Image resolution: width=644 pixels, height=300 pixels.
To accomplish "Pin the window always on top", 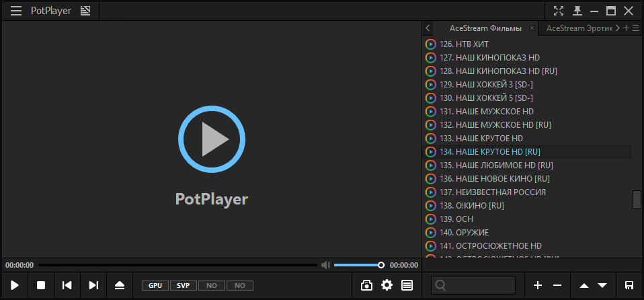I will [x=577, y=11].
